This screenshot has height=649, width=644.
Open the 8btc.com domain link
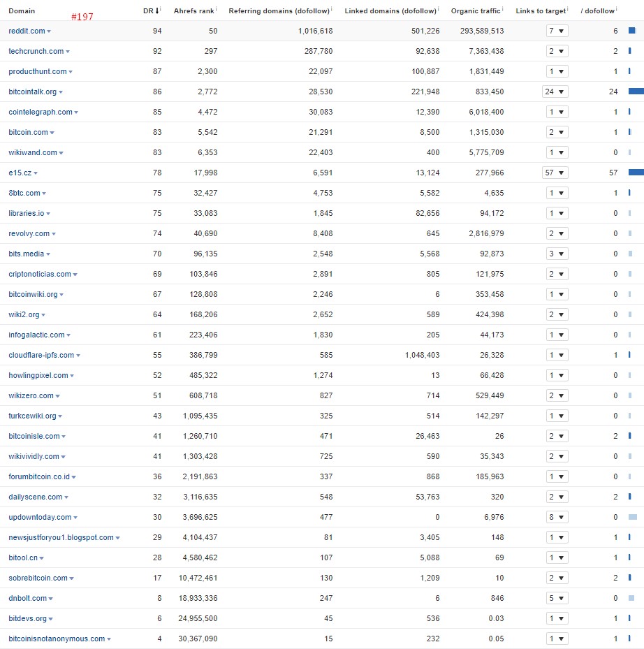click(24, 194)
